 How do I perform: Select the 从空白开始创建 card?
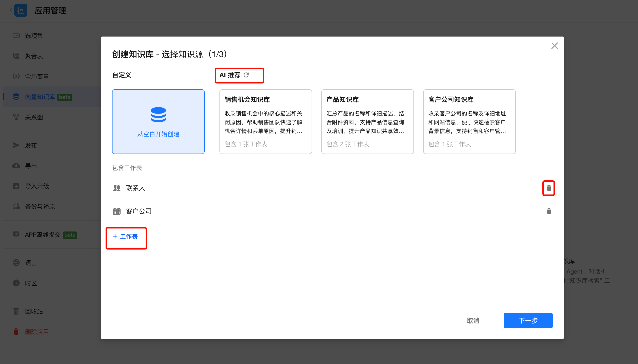[158, 121]
